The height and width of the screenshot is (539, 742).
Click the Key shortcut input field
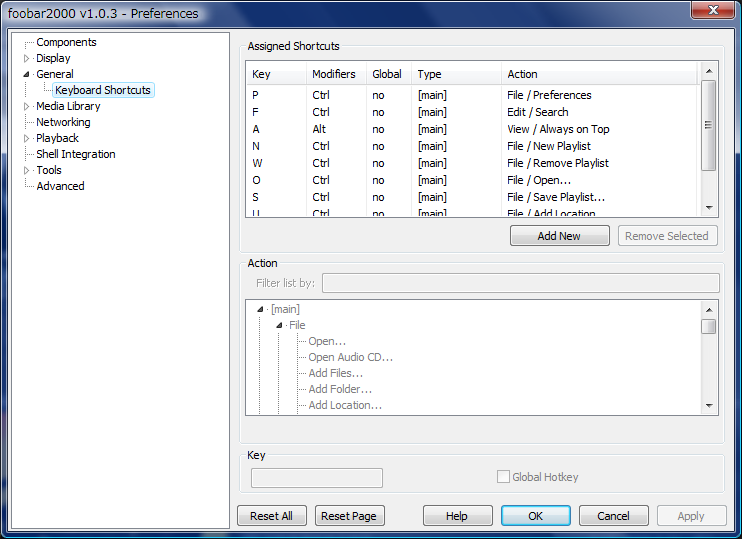point(317,478)
